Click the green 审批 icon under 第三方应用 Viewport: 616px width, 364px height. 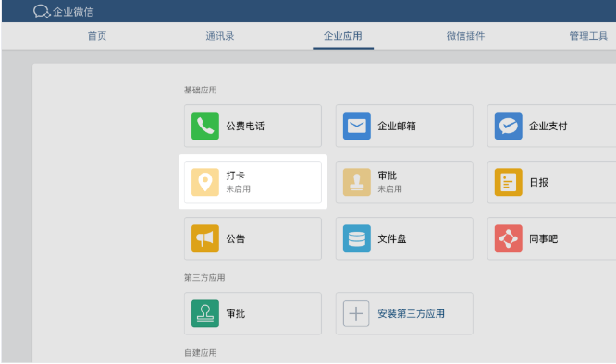click(x=205, y=313)
